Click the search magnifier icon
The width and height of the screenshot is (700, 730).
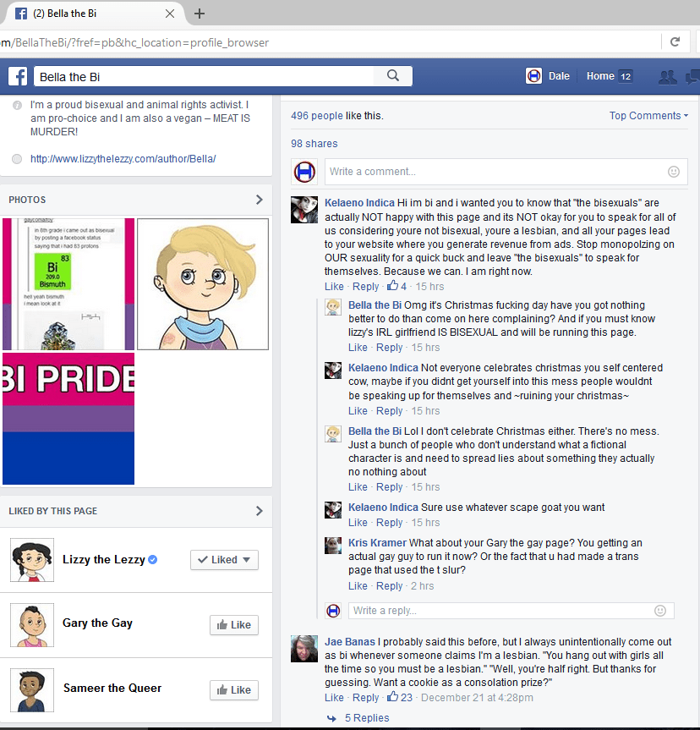(x=392, y=76)
